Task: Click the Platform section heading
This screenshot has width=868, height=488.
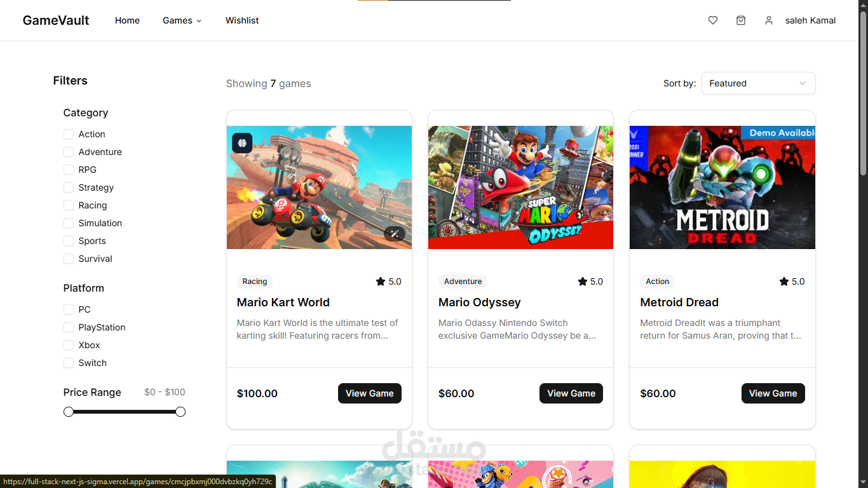Action: click(84, 288)
